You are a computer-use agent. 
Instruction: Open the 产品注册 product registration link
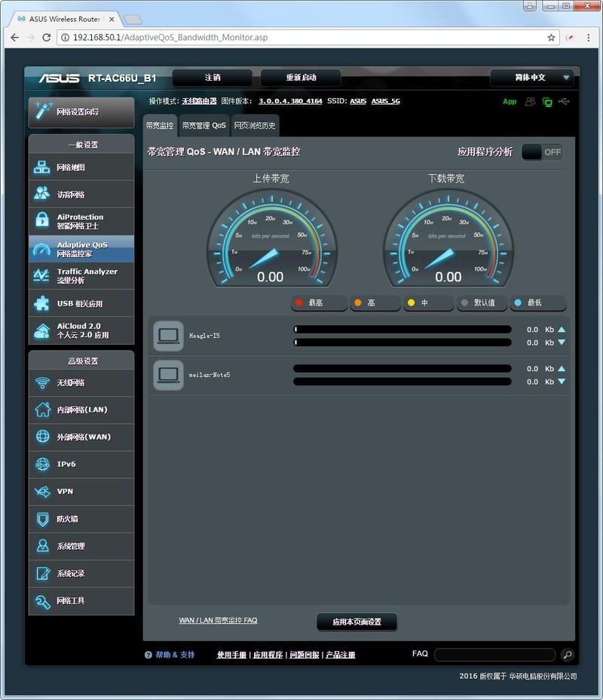point(341,655)
